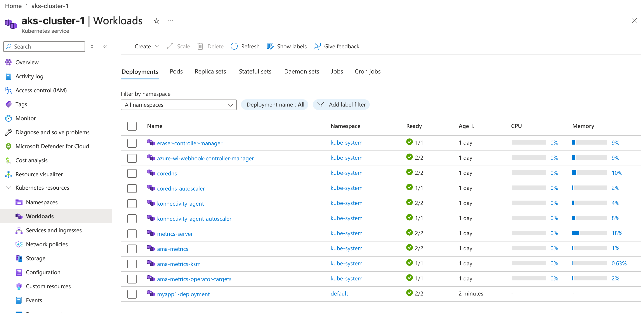Close the Workloads blade with the X
Viewport: 644px width, 313px height.
634,21
